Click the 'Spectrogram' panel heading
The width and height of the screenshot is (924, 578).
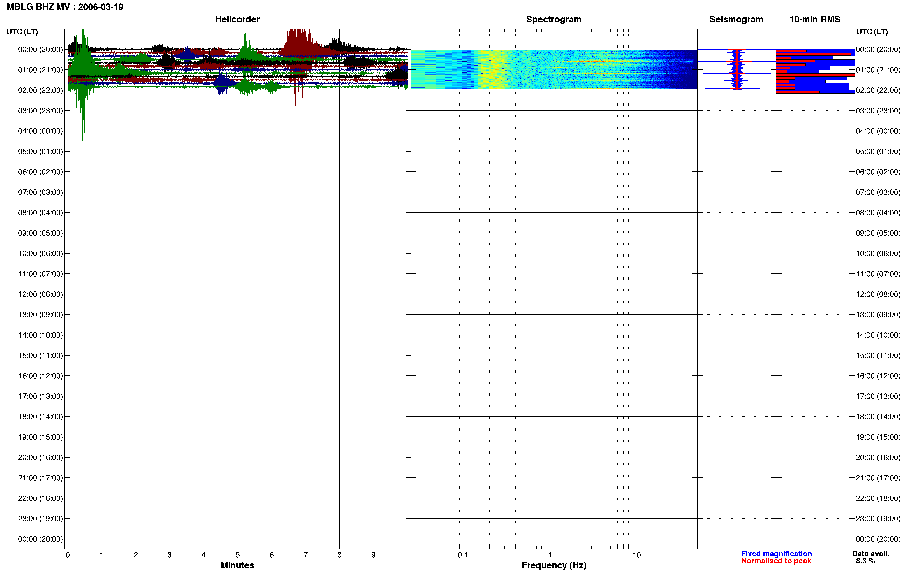point(554,19)
